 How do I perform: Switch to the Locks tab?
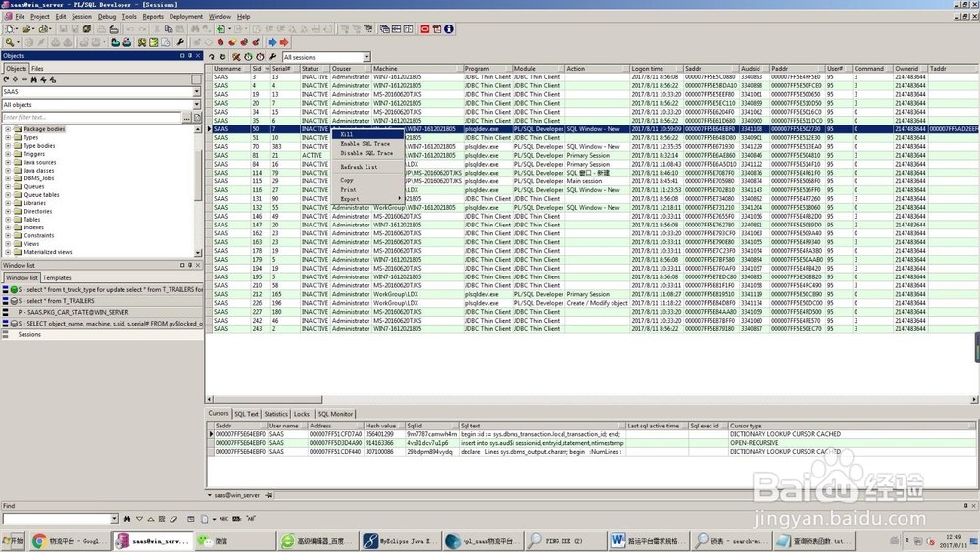[302, 414]
